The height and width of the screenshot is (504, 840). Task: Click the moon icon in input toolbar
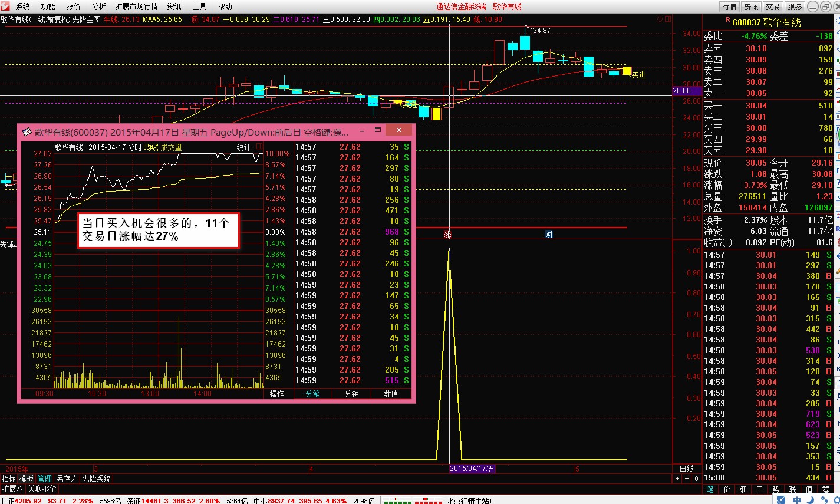[811, 500]
